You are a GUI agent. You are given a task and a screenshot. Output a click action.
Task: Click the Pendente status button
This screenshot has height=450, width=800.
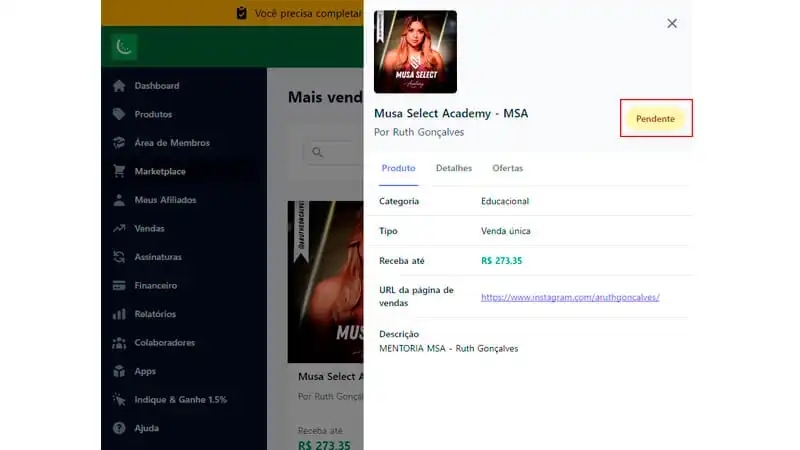tap(655, 118)
